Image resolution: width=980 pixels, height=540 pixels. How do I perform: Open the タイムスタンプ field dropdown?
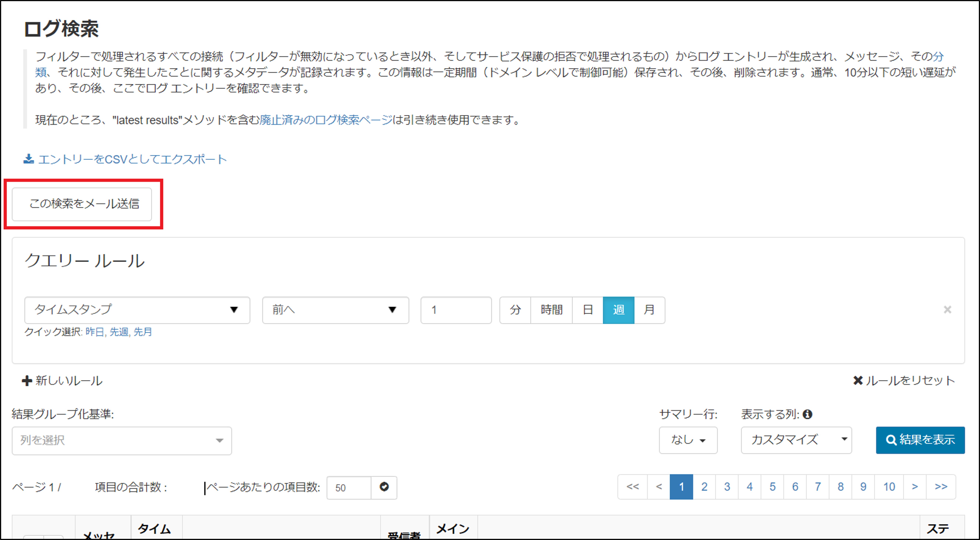[x=137, y=310]
